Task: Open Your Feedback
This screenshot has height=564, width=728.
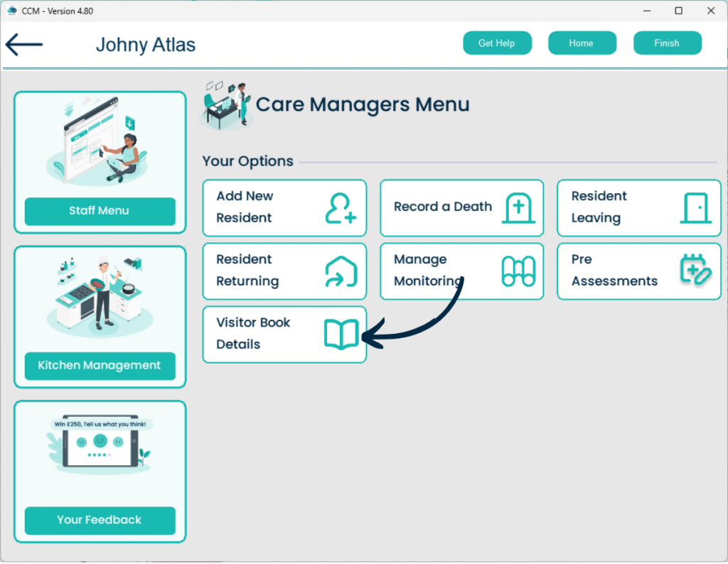Action: tap(100, 521)
